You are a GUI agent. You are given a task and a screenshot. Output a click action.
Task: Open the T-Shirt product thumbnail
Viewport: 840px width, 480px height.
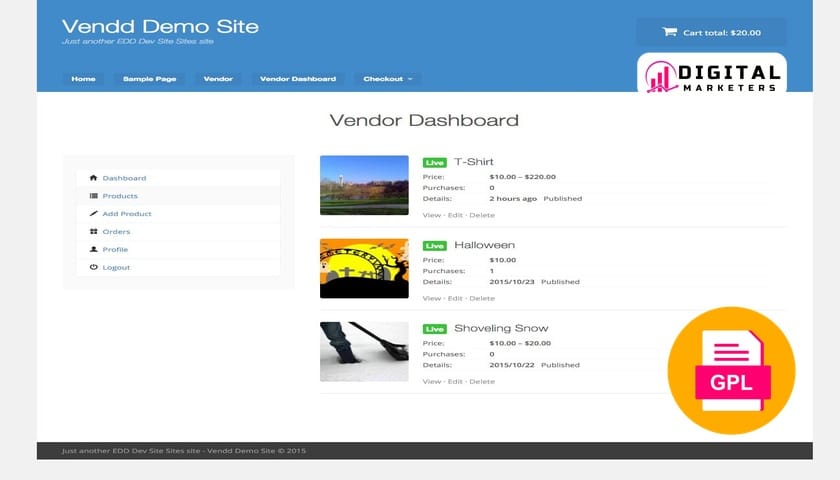pyautogui.click(x=364, y=185)
